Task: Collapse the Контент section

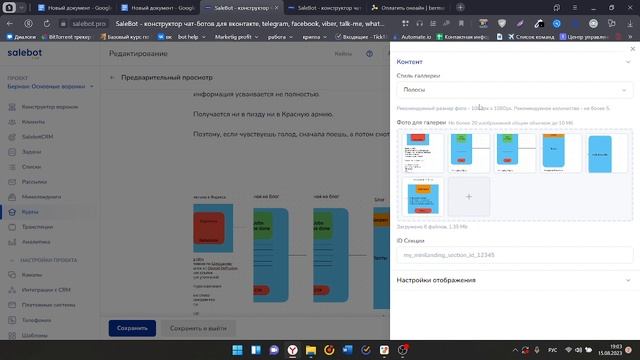Action: pos(628,62)
